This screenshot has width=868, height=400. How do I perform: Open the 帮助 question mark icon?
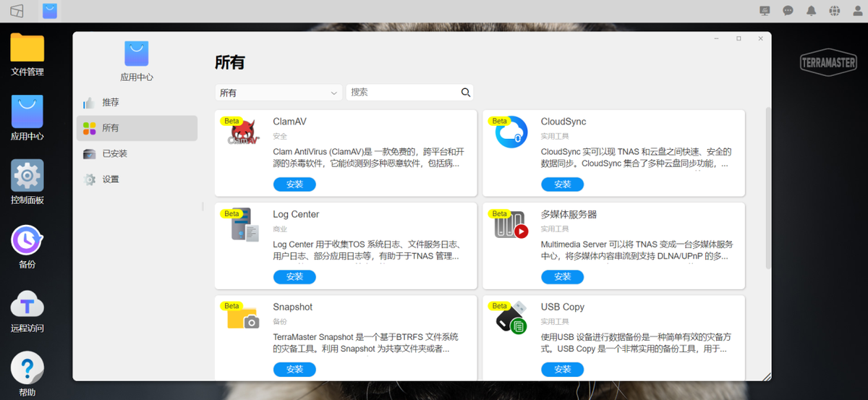(x=27, y=368)
